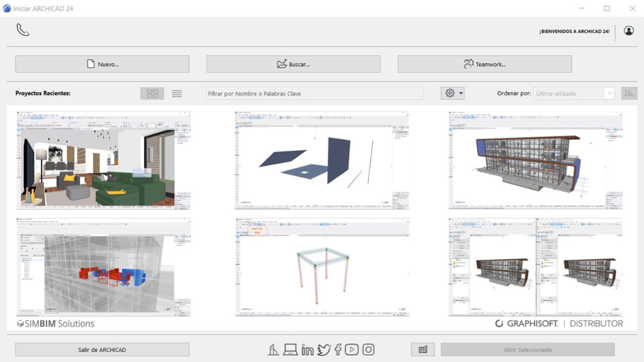Image resolution: width=644 pixels, height=362 pixels.
Task: Click the SIMBIM Solutions logo
Action: [x=56, y=323]
